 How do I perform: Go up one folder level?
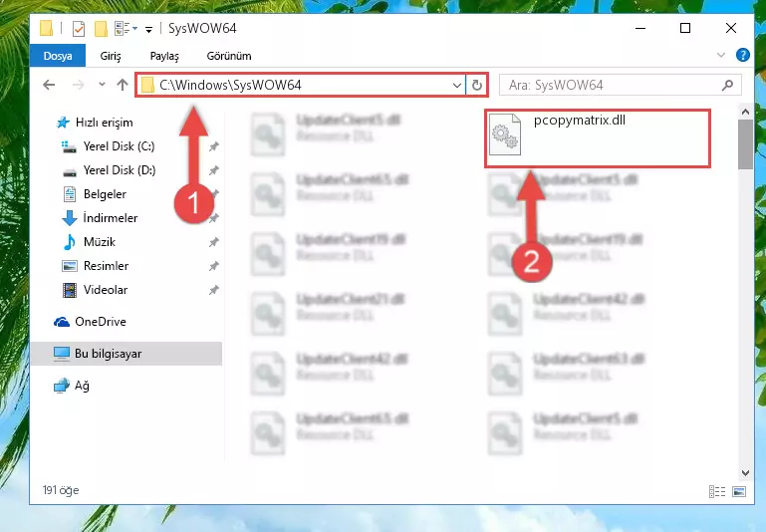pos(123,85)
